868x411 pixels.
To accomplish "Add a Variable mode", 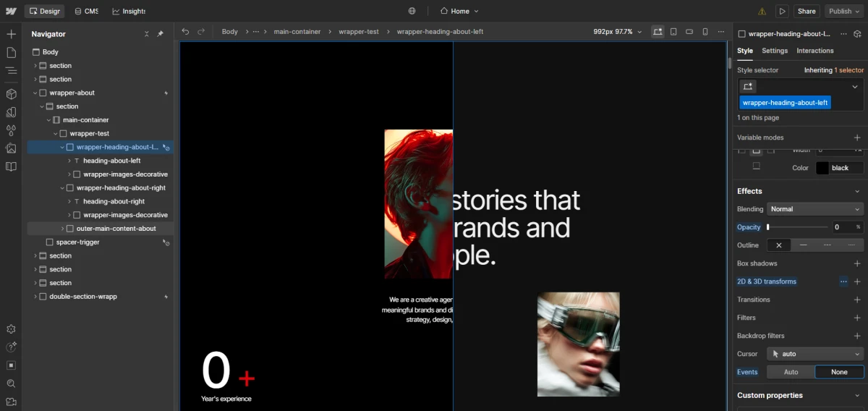I will point(857,137).
